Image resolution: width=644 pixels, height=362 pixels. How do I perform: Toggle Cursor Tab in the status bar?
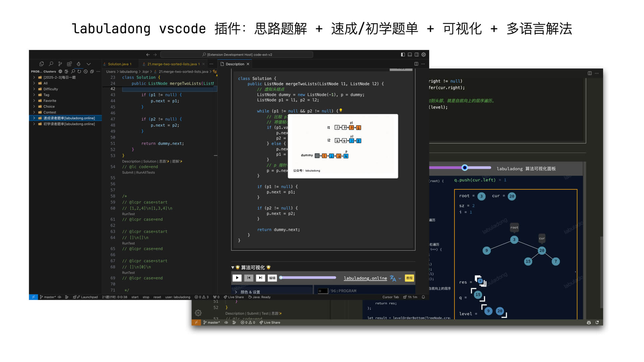pyautogui.click(x=391, y=297)
